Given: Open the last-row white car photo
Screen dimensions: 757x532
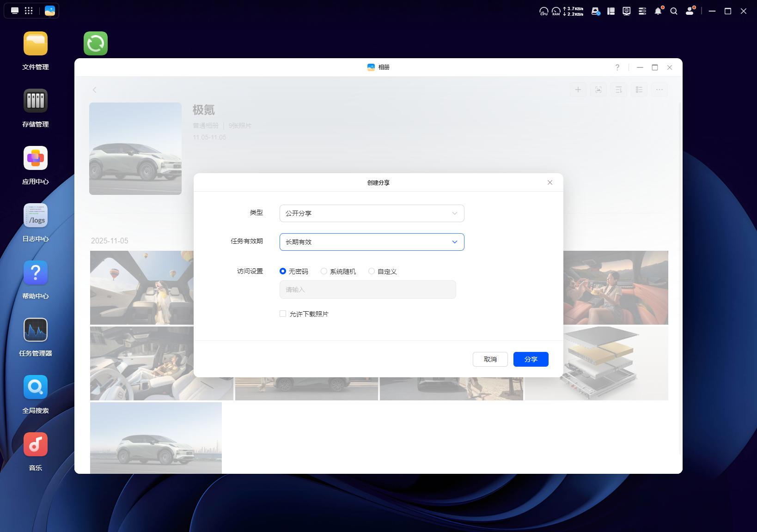Looking at the screenshot, I should click(x=156, y=438).
